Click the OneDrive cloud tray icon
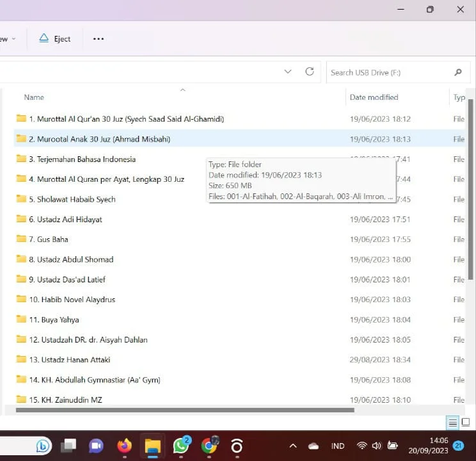Viewport: 476px width, 461px height. click(x=313, y=446)
